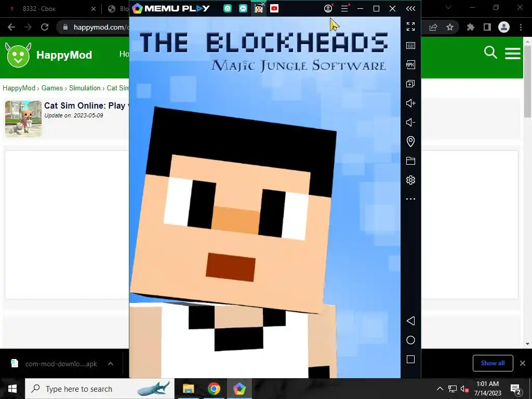The height and width of the screenshot is (399, 532).
Task: Open MEmu hamburger menu in title bar
Action: [344, 8]
